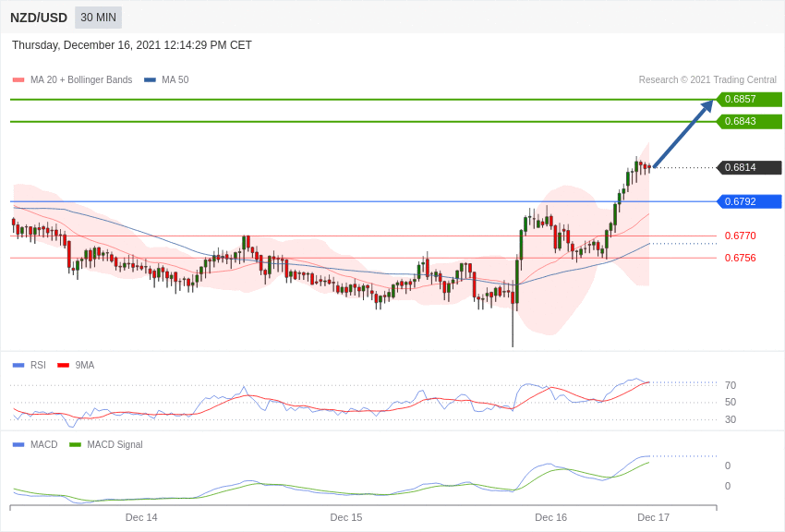Click the RSI legend label
The height and width of the screenshot is (532, 785).
tap(38, 365)
